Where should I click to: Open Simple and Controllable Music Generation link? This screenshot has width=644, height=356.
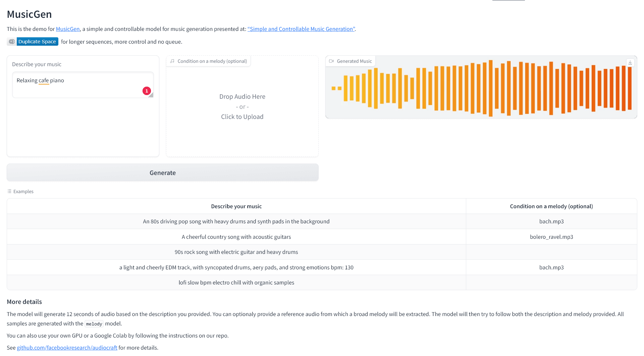(x=301, y=29)
